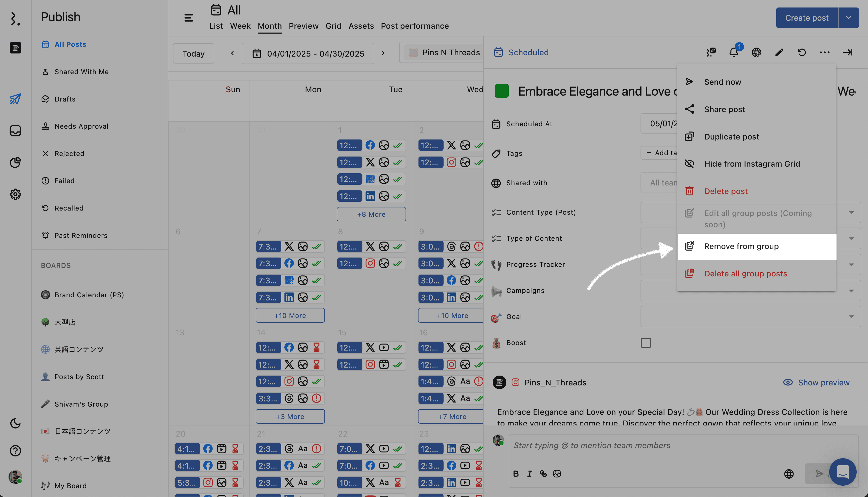The width and height of the screenshot is (868, 497).
Task: Switch to the Week tab
Action: [x=240, y=26]
